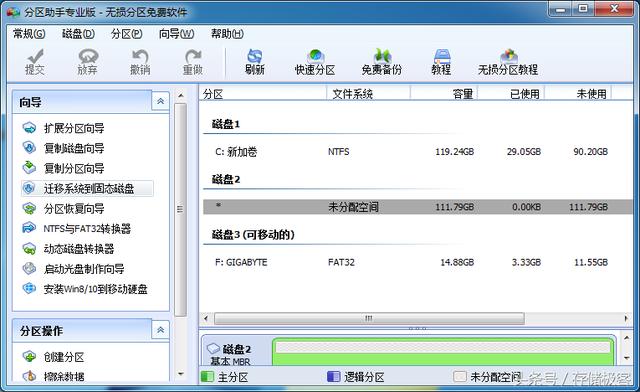
Task: Open 动态磁盘转换器 tool
Action: point(68,249)
